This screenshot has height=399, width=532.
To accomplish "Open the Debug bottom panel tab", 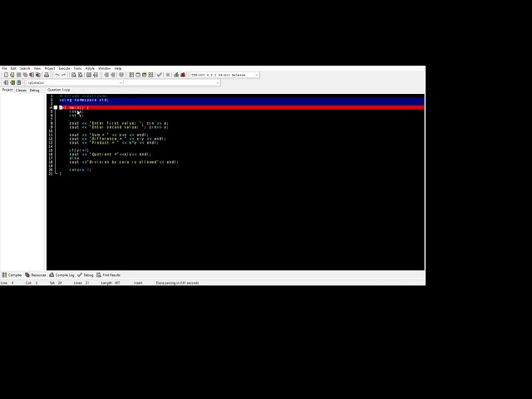I will [x=85, y=275].
